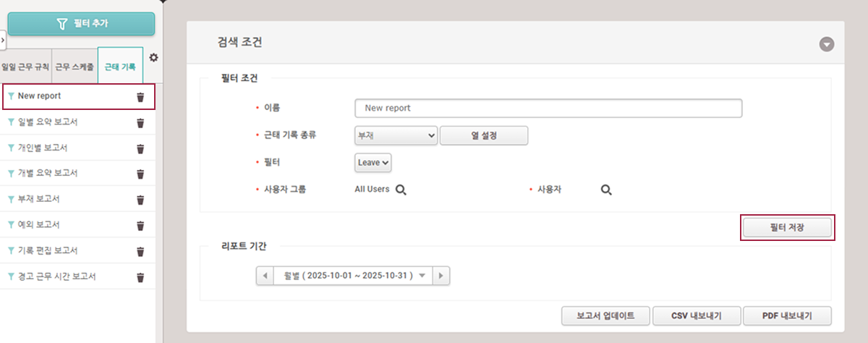
Task: Switch to 근무 스케줄 tab
Action: (x=75, y=67)
